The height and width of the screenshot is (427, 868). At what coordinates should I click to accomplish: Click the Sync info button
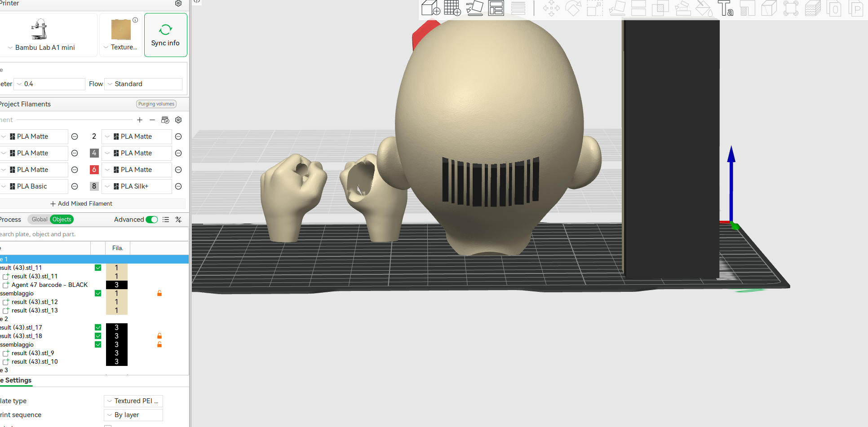coord(165,35)
